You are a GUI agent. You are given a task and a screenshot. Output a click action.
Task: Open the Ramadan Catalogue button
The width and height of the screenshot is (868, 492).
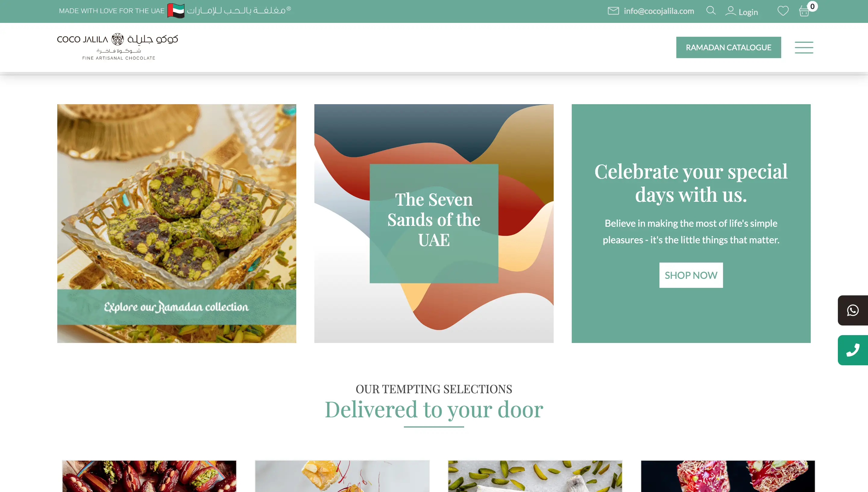[728, 47]
